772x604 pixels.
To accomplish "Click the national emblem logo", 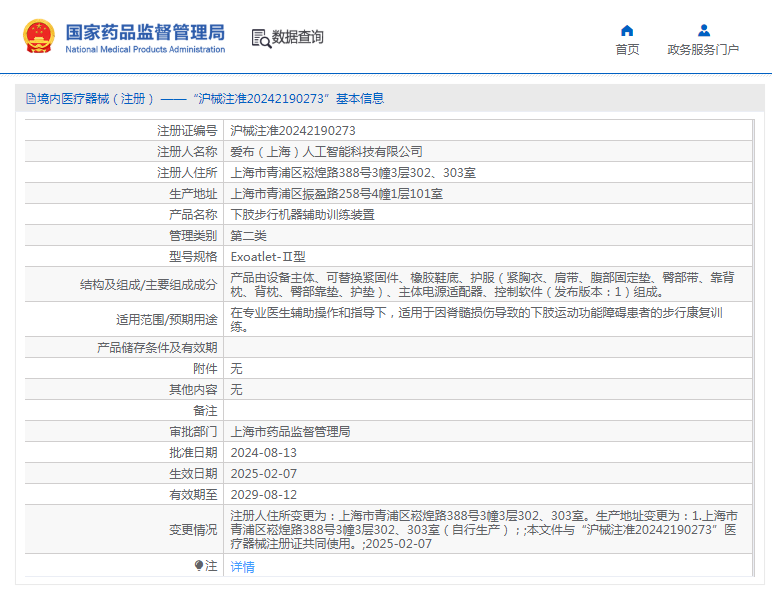I will click(39, 36).
